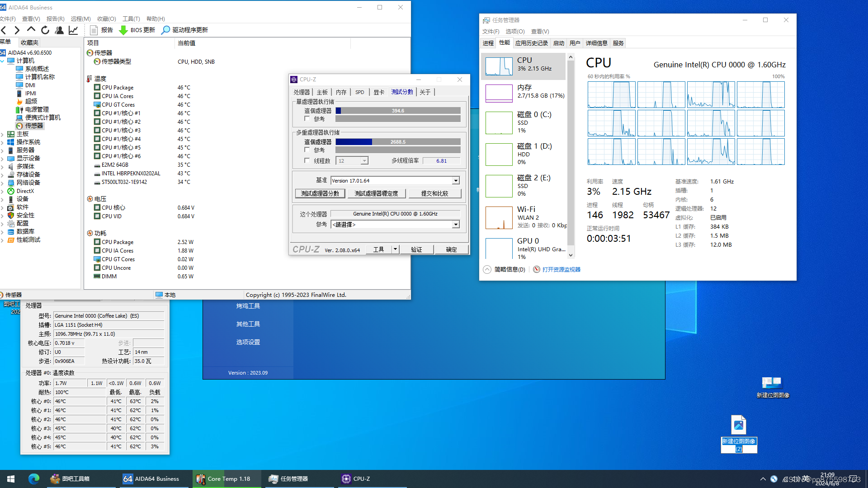Click AIDA64 forward navigation arrow

pos(17,30)
